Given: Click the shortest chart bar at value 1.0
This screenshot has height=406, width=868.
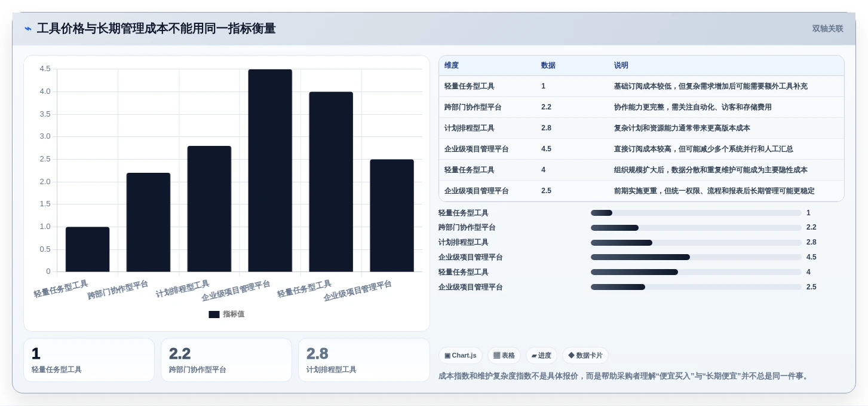Looking at the screenshot, I should pos(88,249).
